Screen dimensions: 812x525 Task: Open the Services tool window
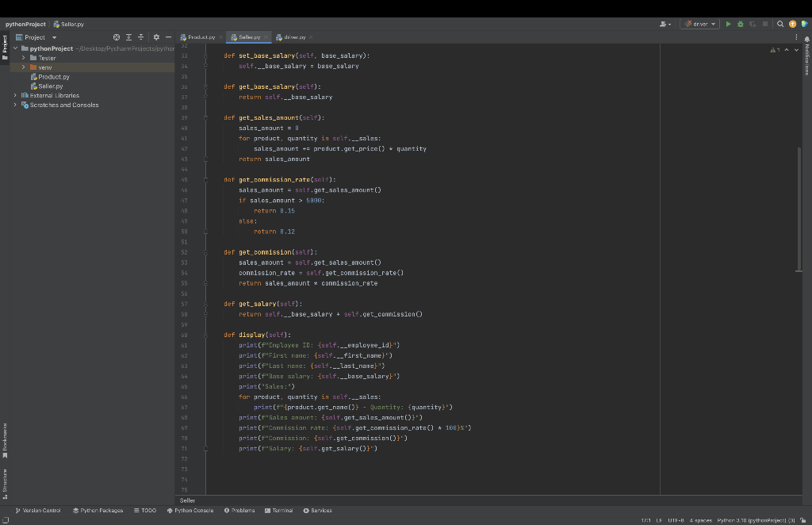coord(317,511)
